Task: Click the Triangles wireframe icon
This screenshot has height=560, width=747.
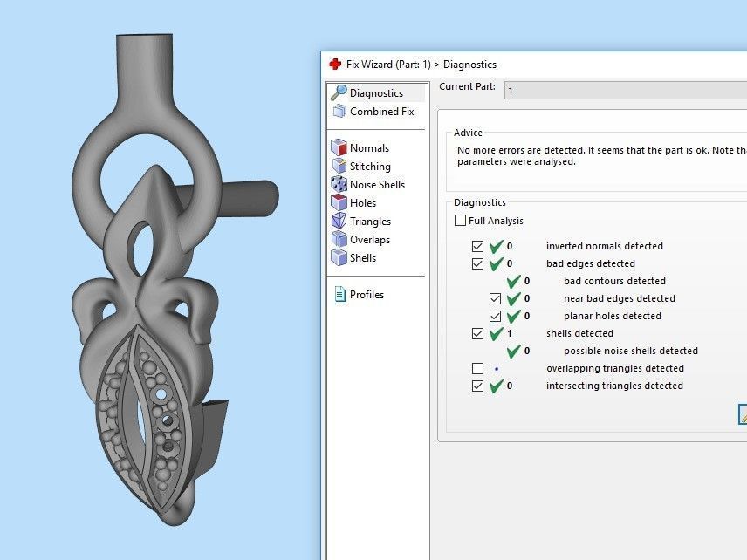Action: (x=339, y=221)
